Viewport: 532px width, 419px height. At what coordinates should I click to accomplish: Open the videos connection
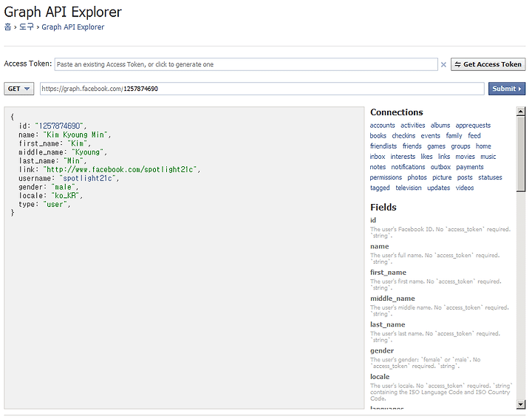[465, 188]
